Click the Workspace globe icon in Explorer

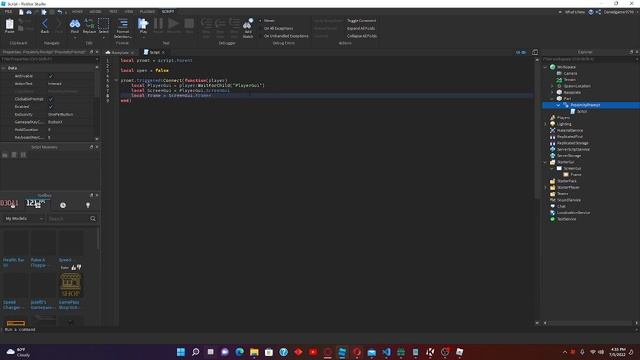(553, 67)
